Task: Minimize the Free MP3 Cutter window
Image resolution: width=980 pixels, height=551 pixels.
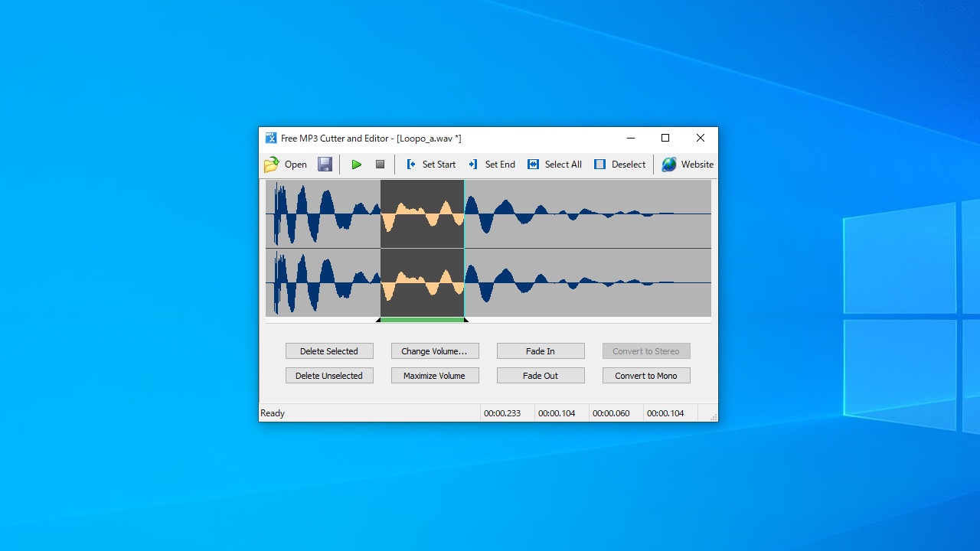Action: coord(631,139)
